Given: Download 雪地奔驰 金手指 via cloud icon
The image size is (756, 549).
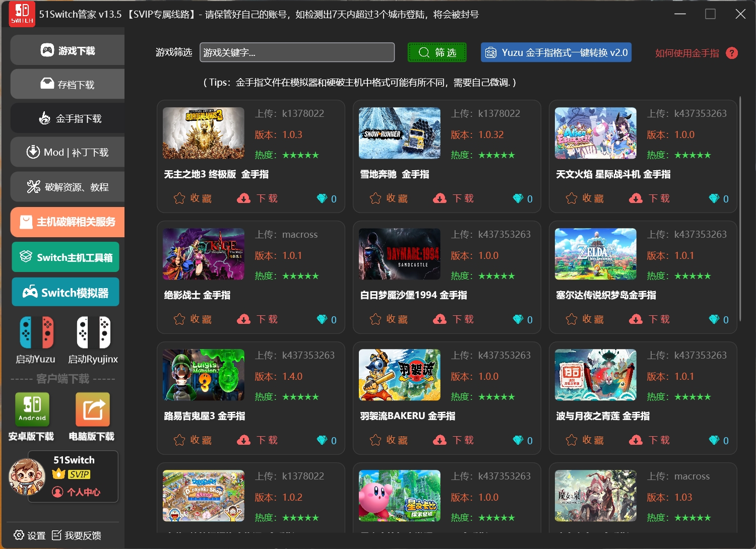Looking at the screenshot, I should [439, 198].
